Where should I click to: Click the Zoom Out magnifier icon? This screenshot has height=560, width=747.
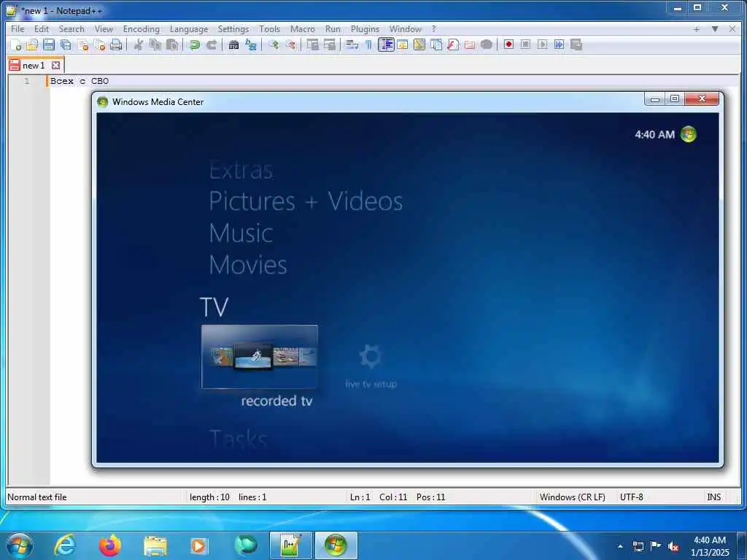click(290, 44)
